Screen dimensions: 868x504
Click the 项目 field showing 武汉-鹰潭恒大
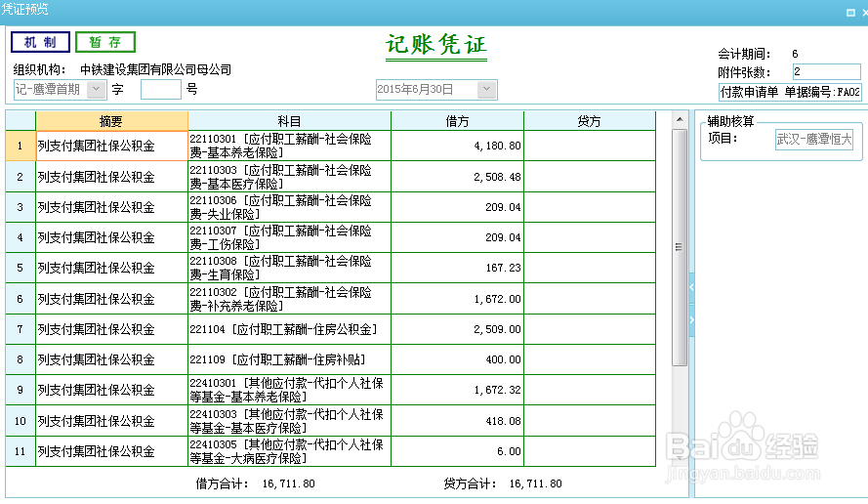813,139
